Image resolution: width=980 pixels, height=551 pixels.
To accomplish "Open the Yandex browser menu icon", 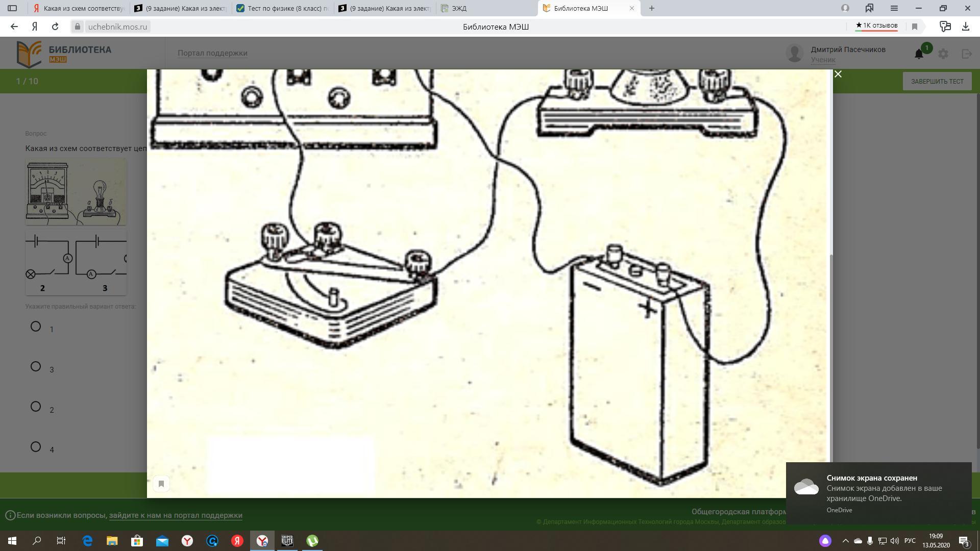I will pos(894,8).
